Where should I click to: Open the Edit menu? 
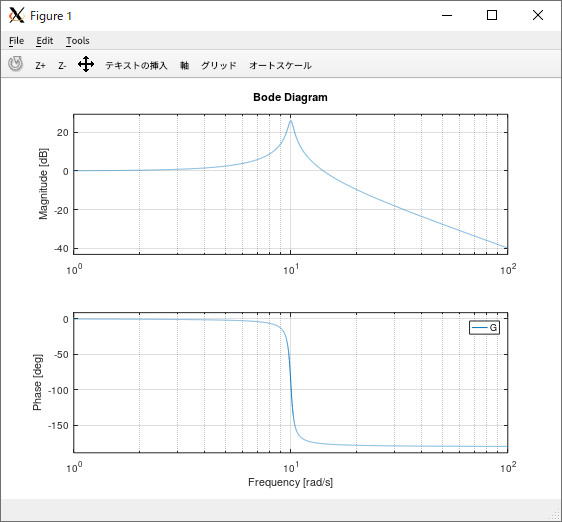[44, 41]
